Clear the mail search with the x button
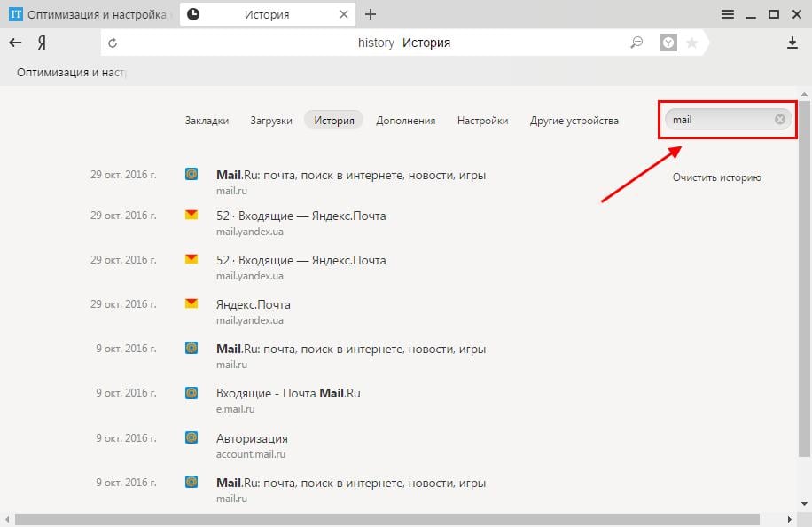 [779, 119]
